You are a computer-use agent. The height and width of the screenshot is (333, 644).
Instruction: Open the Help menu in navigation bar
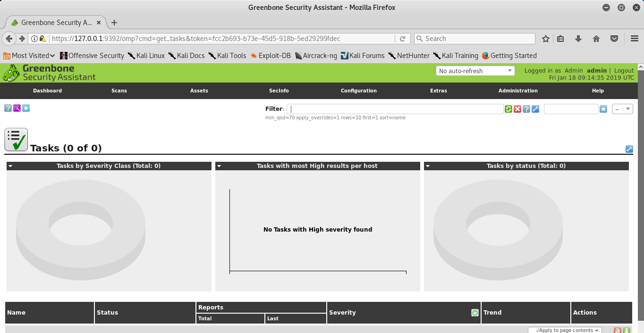(x=598, y=91)
